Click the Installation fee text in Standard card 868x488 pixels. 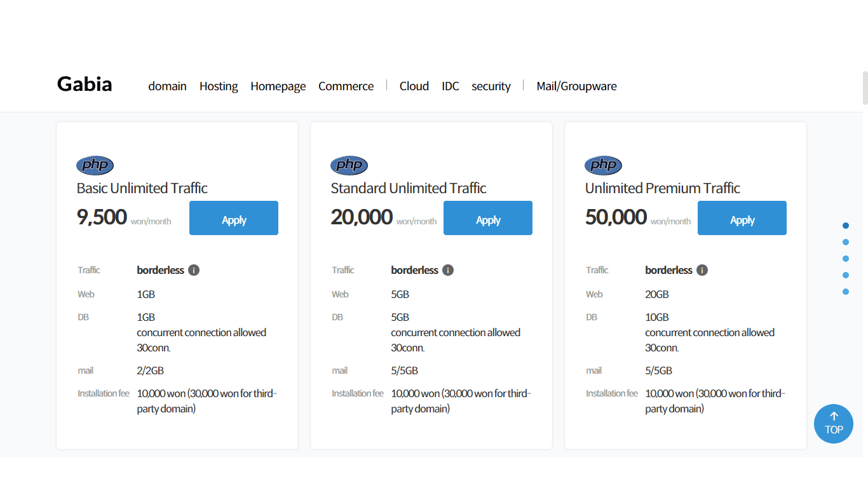461,401
